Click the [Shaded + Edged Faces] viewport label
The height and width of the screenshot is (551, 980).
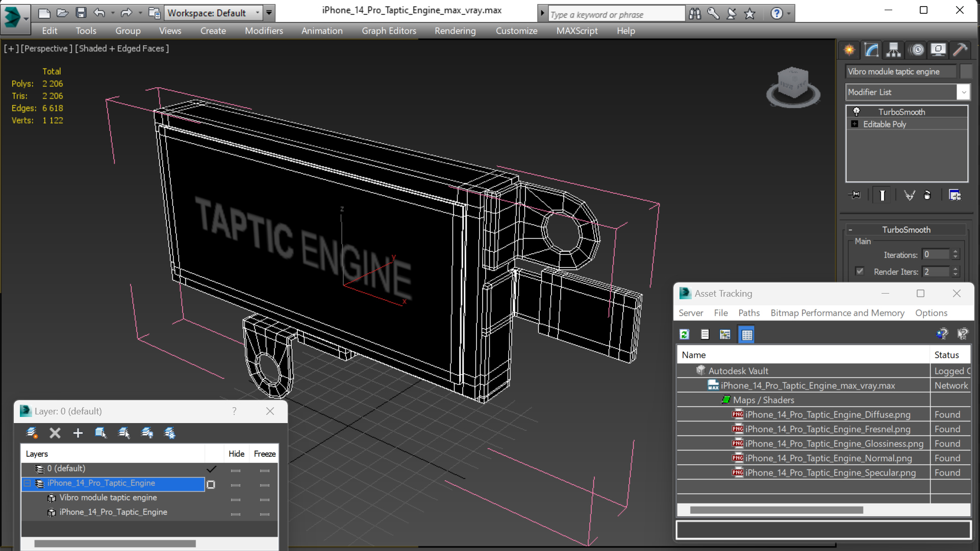122,48
